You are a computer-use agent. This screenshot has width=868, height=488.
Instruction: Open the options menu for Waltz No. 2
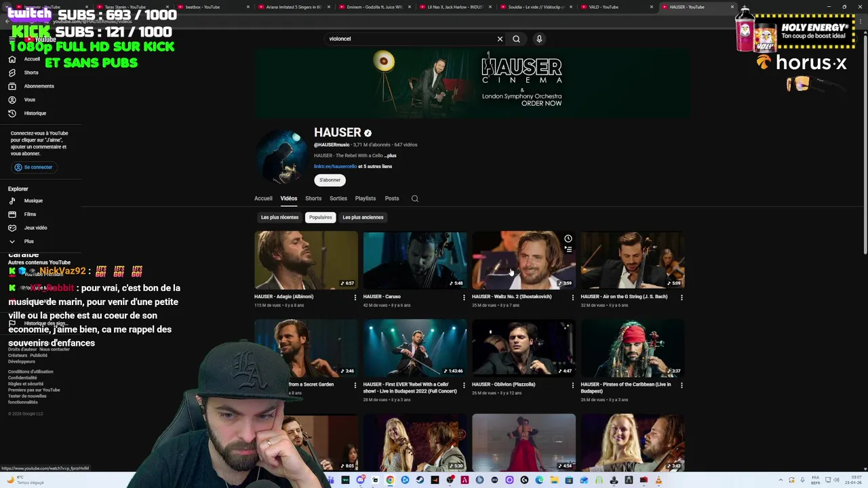point(572,297)
